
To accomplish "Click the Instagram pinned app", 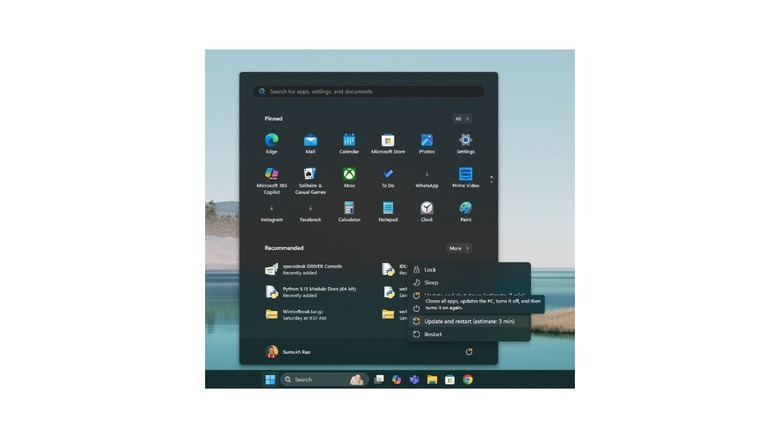I will pyautogui.click(x=272, y=212).
